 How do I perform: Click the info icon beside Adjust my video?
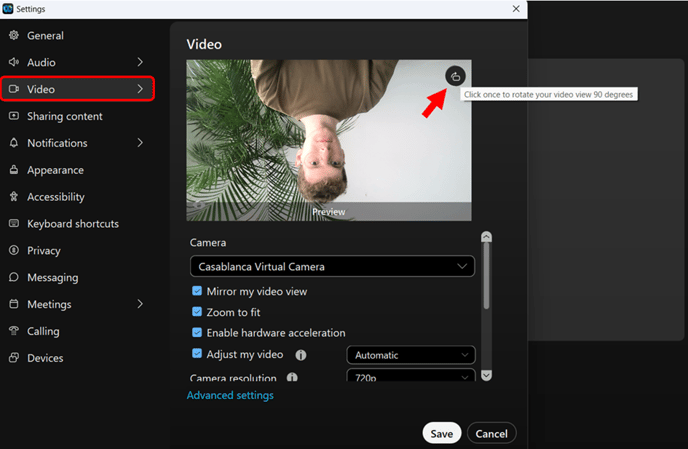click(x=301, y=355)
